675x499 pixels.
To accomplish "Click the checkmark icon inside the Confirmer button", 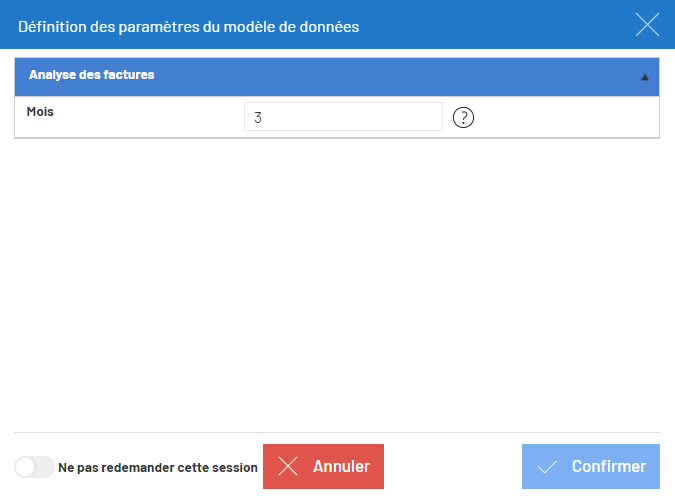I will (x=548, y=467).
